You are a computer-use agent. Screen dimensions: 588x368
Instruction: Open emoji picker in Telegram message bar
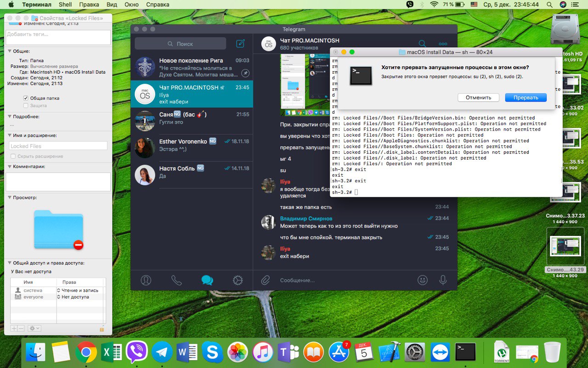[x=422, y=280]
